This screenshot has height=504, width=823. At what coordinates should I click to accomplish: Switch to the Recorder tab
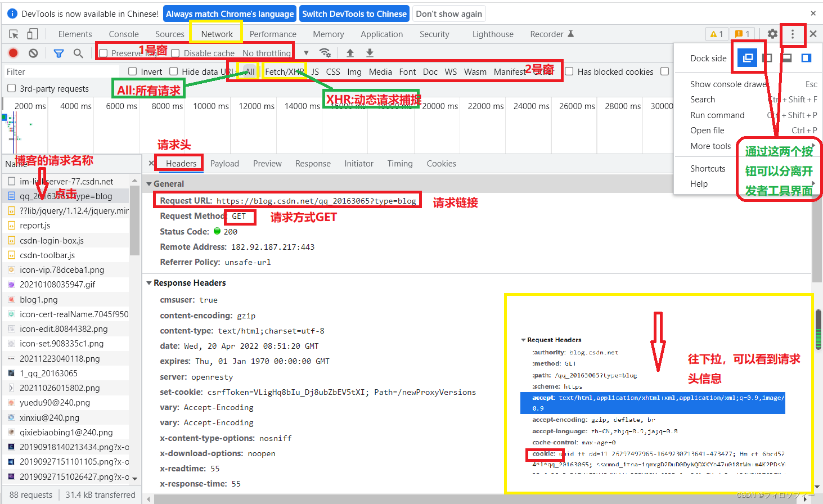point(552,34)
